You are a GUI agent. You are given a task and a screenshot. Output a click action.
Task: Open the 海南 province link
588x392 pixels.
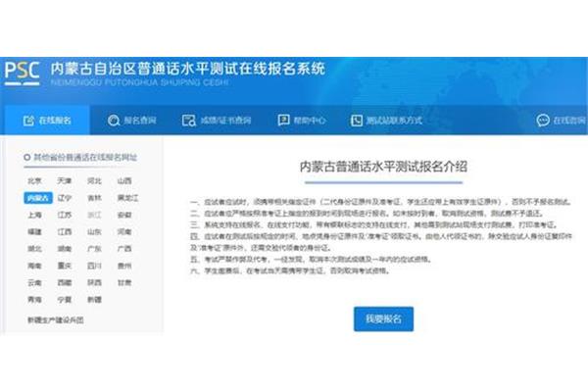point(34,266)
